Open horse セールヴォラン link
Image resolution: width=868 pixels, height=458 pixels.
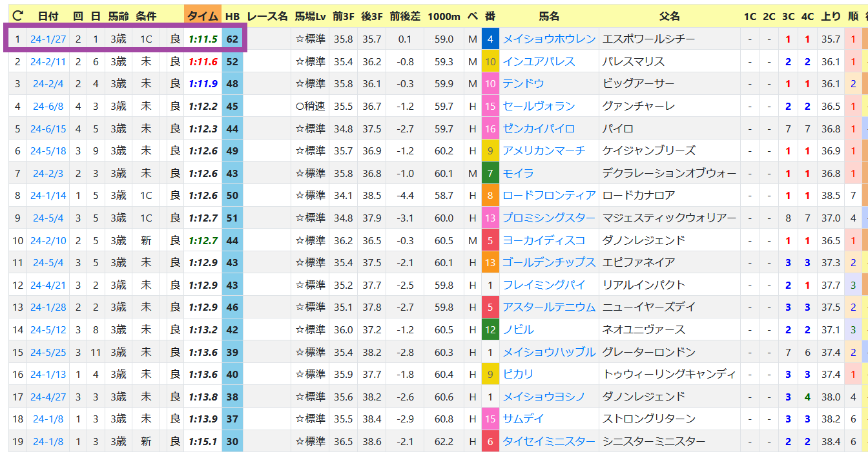click(x=539, y=107)
